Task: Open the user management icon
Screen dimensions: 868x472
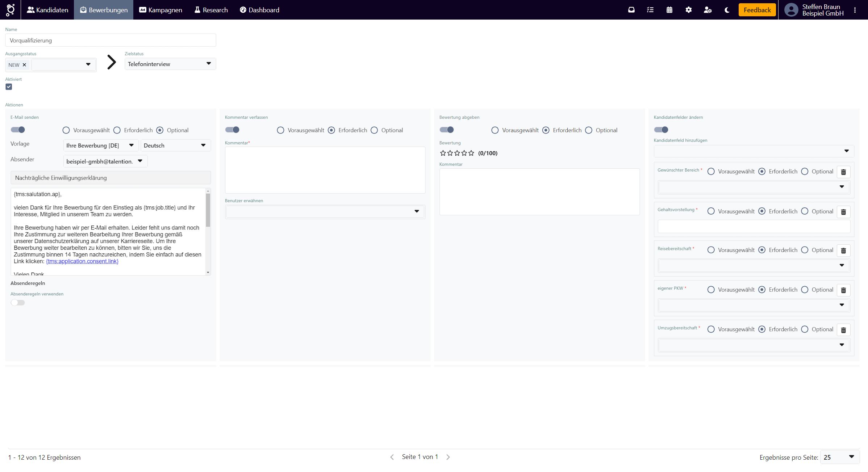Action: [x=708, y=10]
